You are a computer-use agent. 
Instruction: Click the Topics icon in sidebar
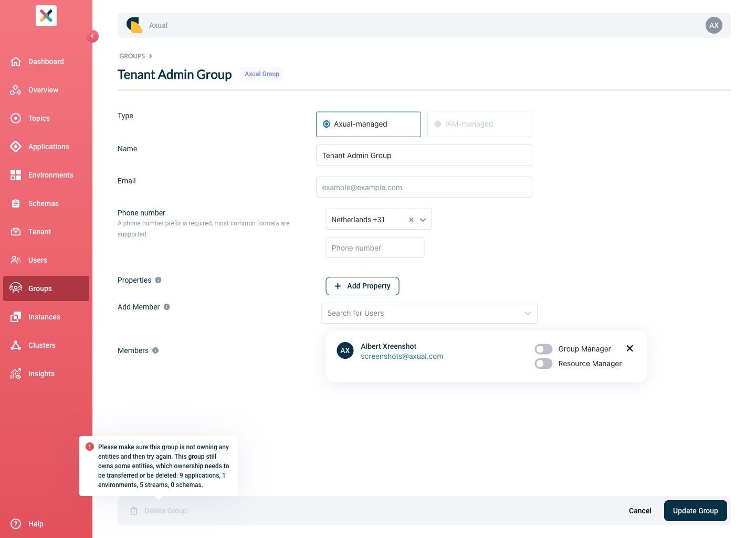coord(16,118)
